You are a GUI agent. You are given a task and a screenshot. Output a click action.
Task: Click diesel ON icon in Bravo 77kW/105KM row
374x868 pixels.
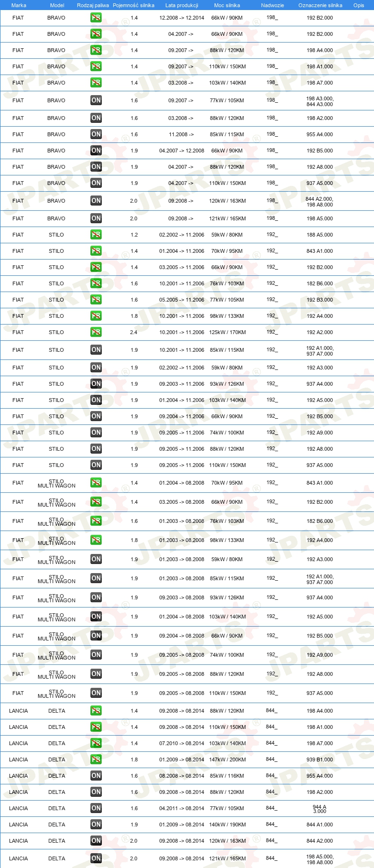click(96, 100)
